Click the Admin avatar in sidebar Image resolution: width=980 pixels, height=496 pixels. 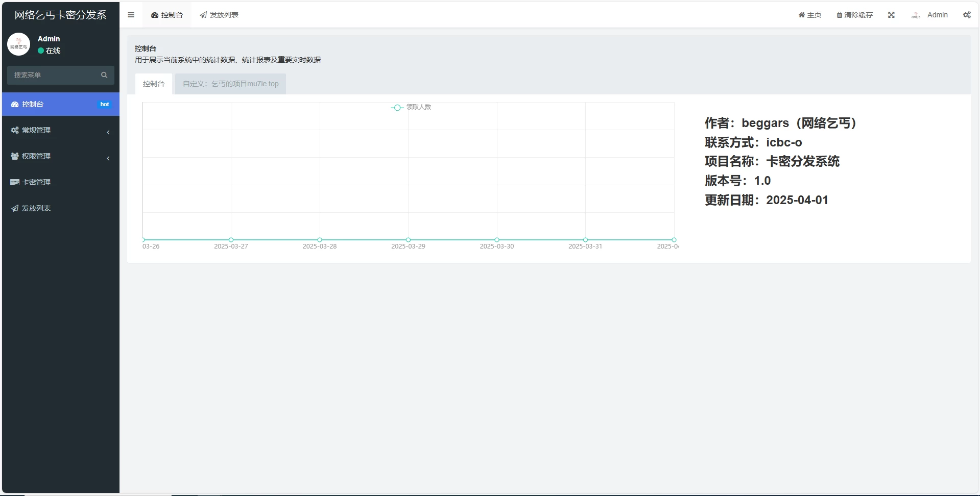tap(19, 44)
